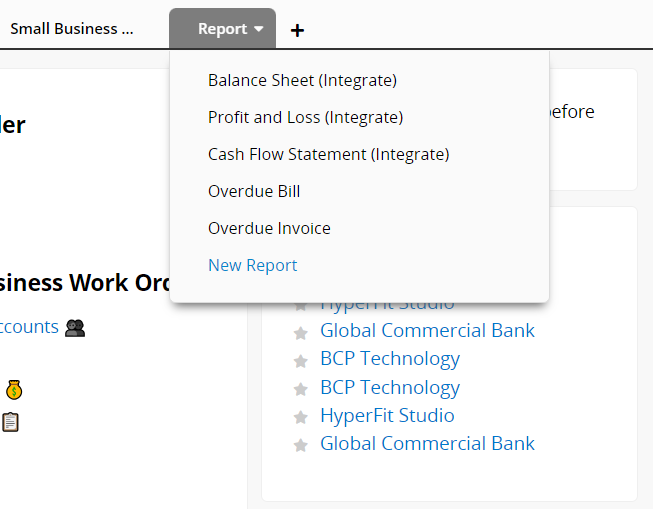Select Profit and Loss (Integrate)
This screenshot has height=509, width=653.
[x=305, y=117]
